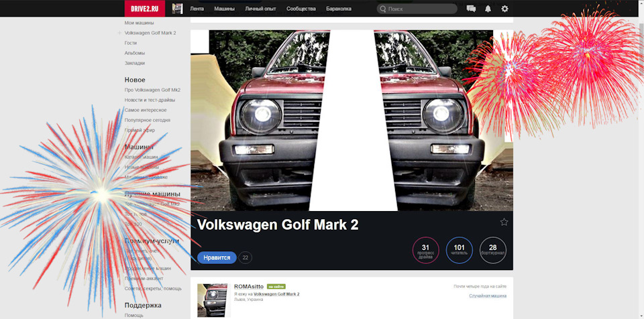Open the 31 прогресс драйва circle
This screenshot has height=319, width=644.
(x=425, y=251)
